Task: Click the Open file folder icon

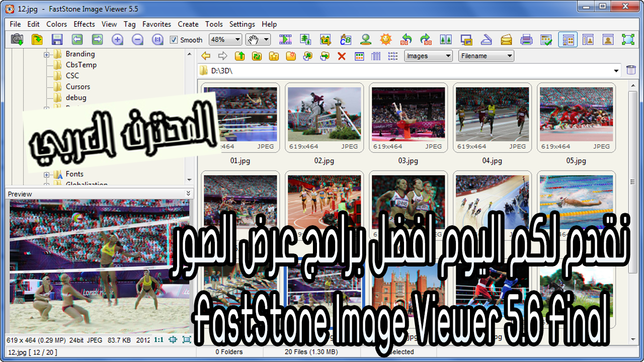Action: (x=37, y=39)
